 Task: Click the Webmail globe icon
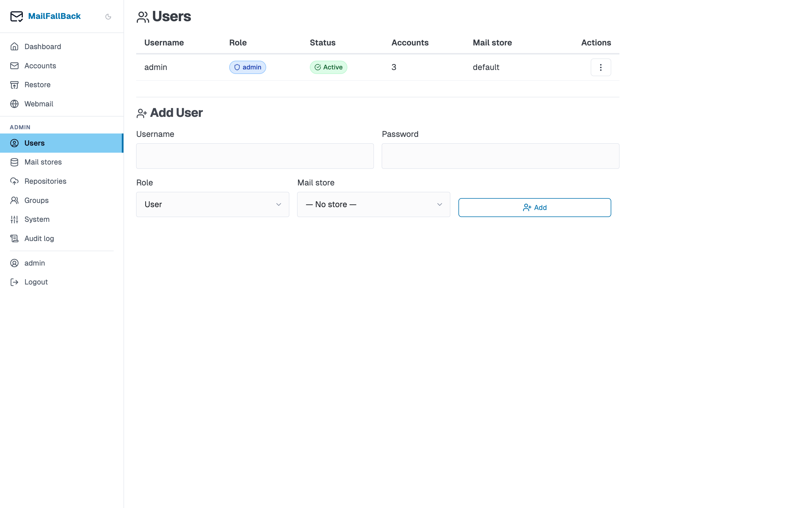pos(14,104)
